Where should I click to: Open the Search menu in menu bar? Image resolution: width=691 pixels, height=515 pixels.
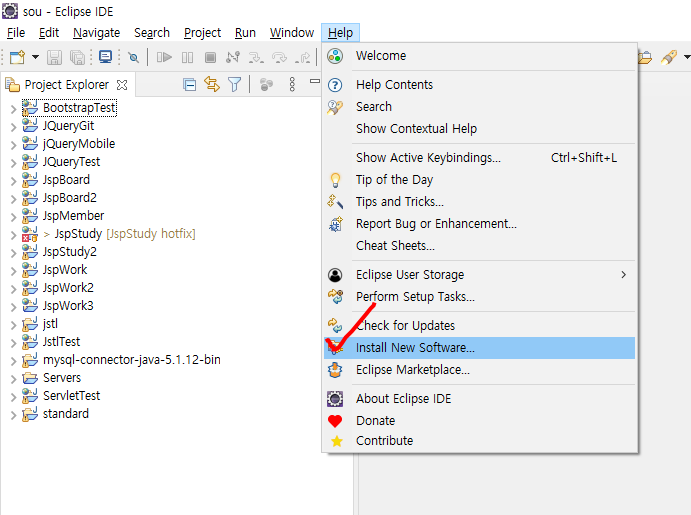152,33
